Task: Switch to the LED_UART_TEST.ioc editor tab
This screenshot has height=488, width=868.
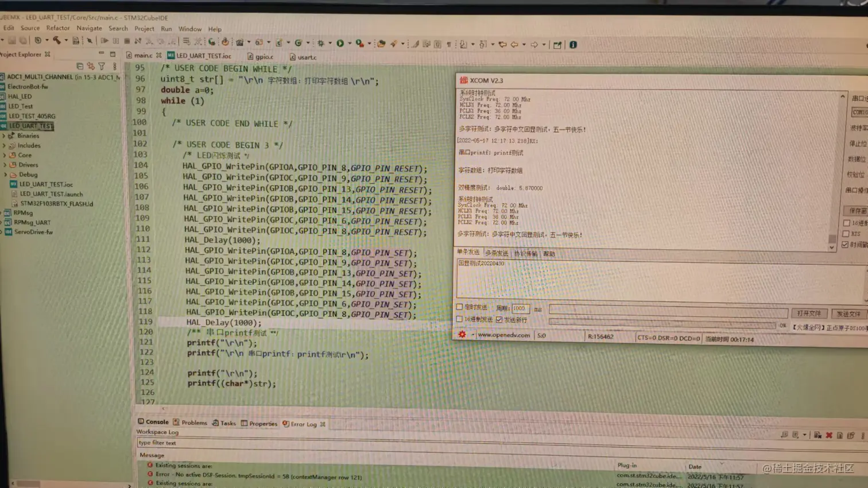Action: point(199,56)
